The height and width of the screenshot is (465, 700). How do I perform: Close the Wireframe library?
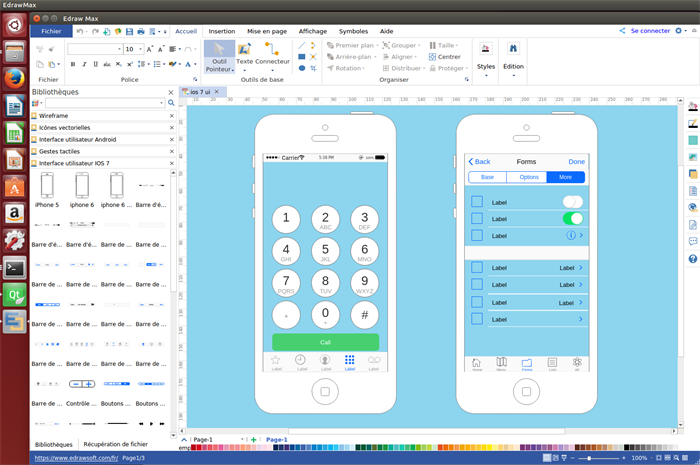[x=172, y=116]
